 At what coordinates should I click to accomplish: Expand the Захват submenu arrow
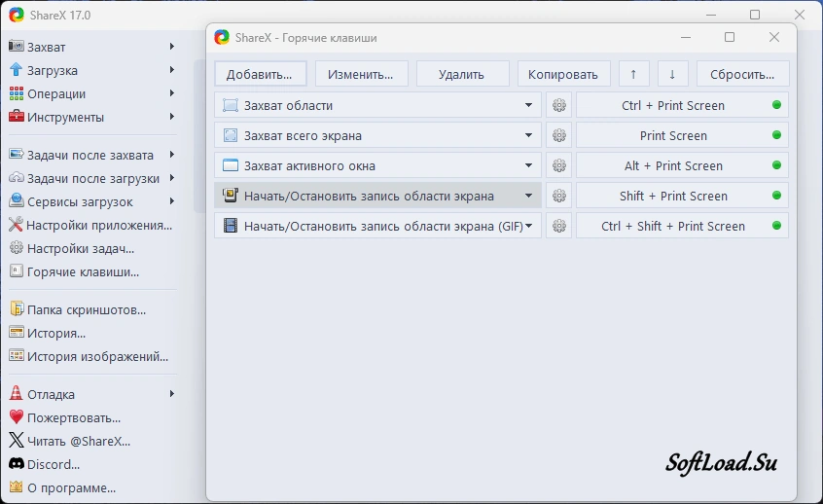[171, 46]
